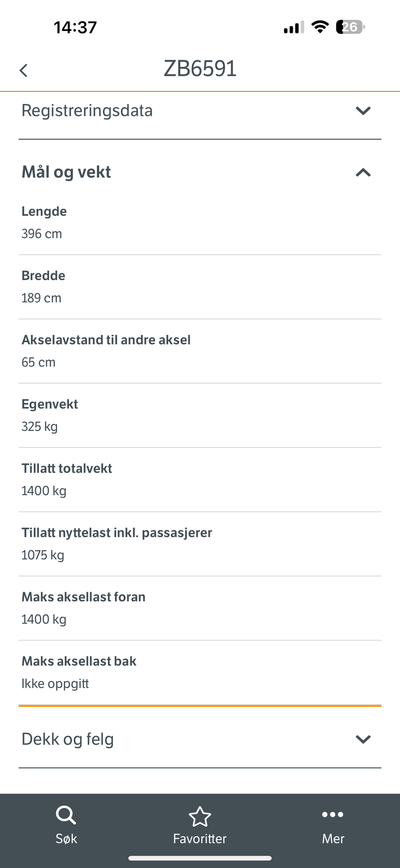Tap the battery indicator in status bar

click(x=350, y=27)
